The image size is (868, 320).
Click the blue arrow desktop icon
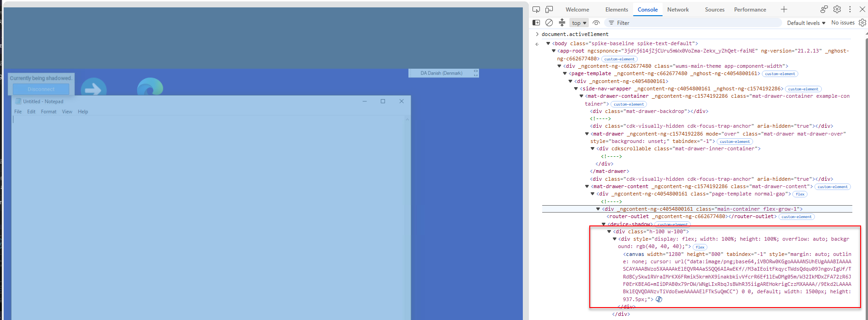94,87
